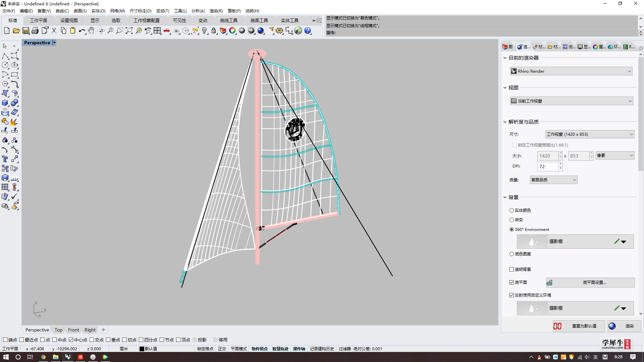Click the Array grid tool icon
Viewport: 644px width, 362px height.
tap(5, 187)
